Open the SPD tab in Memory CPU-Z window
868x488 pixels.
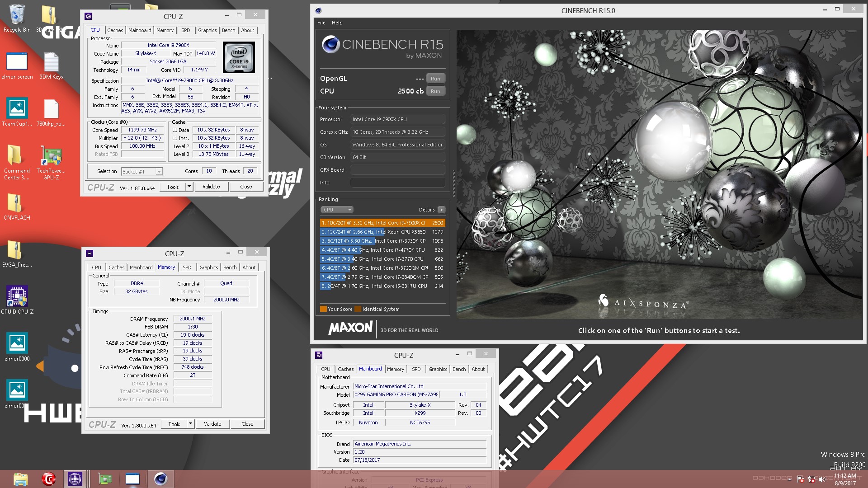coord(187,267)
